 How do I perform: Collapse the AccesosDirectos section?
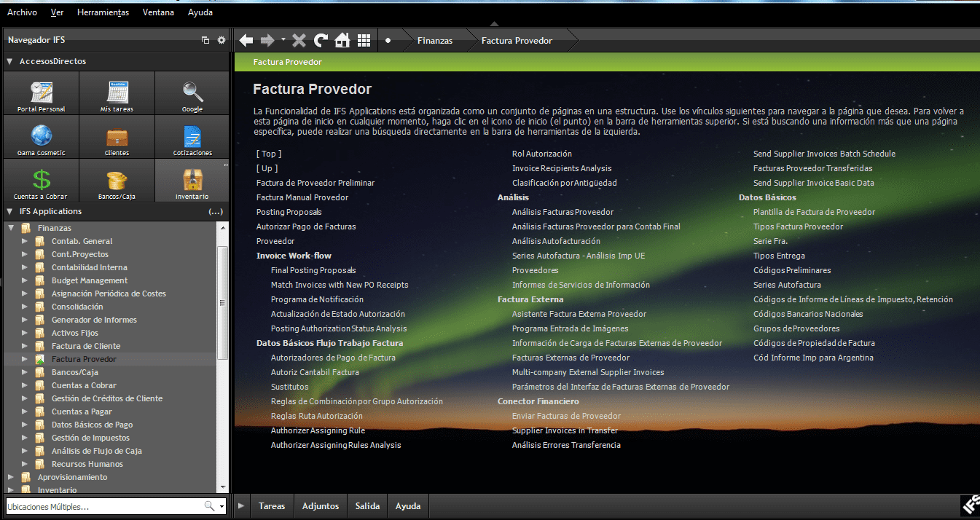pyautogui.click(x=9, y=62)
